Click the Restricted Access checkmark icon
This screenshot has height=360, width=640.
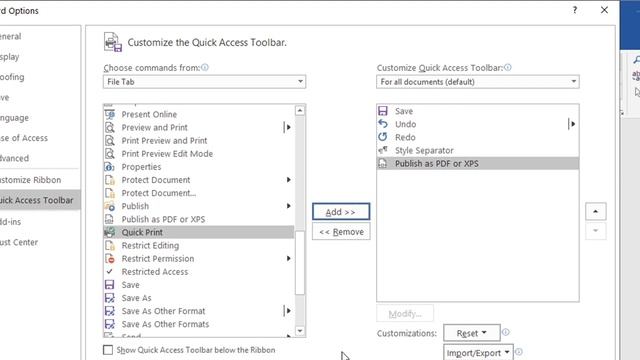click(x=109, y=271)
